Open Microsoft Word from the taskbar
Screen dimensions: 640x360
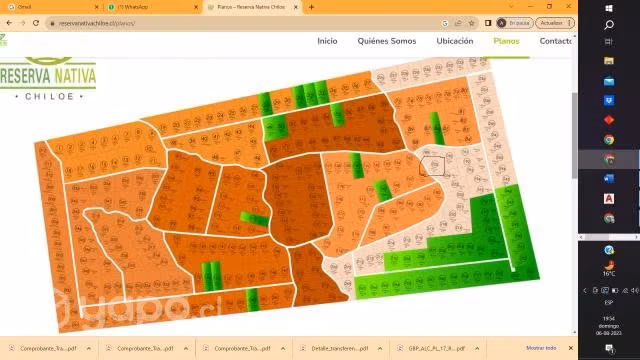[x=609, y=178]
